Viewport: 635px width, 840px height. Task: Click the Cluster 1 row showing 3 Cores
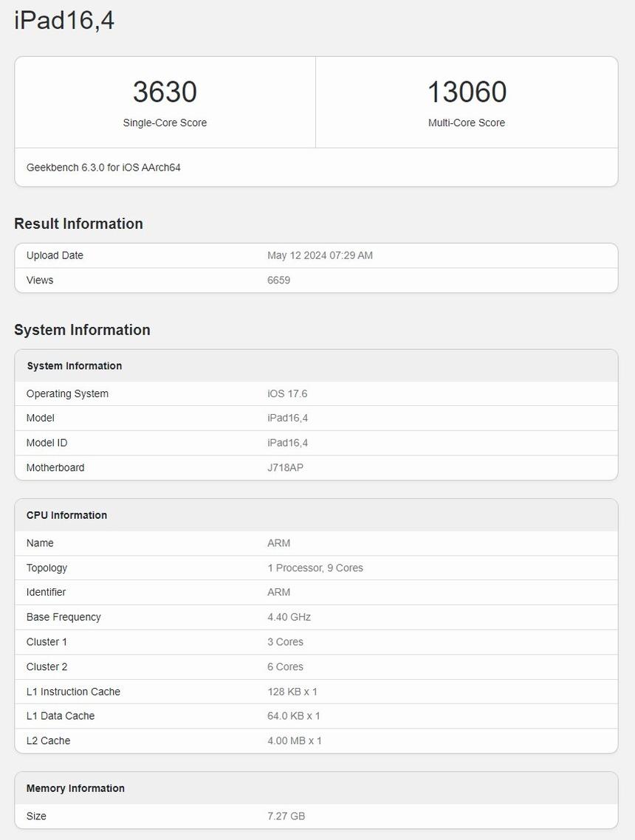pyautogui.click(x=317, y=641)
